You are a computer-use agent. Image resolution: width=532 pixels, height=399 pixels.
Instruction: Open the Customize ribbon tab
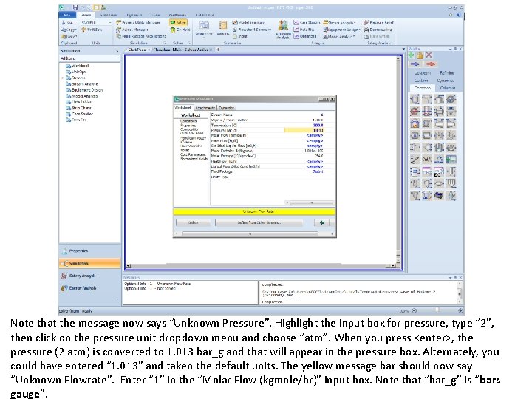[177, 15]
